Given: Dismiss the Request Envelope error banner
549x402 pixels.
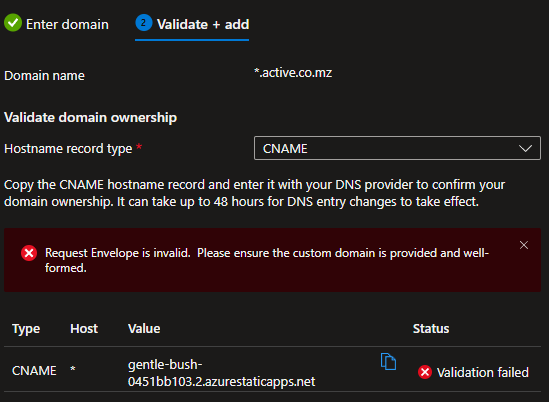Looking at the screenshot, I should [524, 245].
